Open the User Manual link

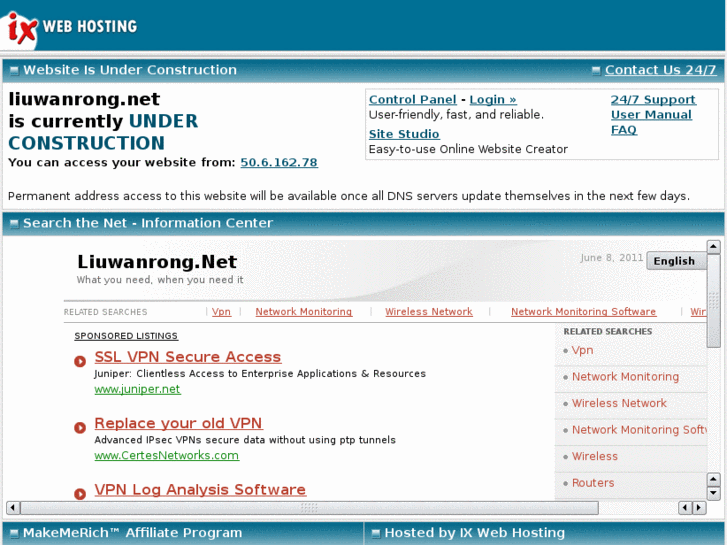pyautogui.click(x=651, y=115)
